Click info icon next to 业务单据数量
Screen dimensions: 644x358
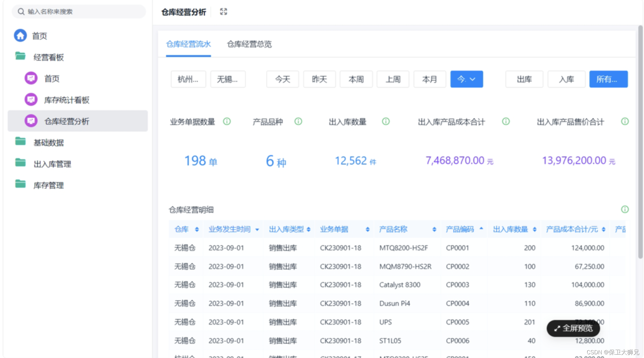point(227,121)
